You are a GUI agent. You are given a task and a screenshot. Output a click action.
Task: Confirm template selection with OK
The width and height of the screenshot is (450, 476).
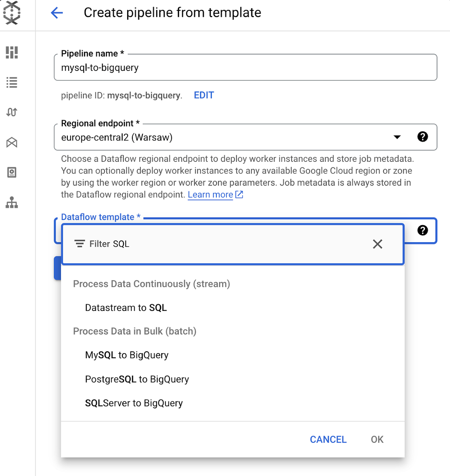[x=376, y=439]
